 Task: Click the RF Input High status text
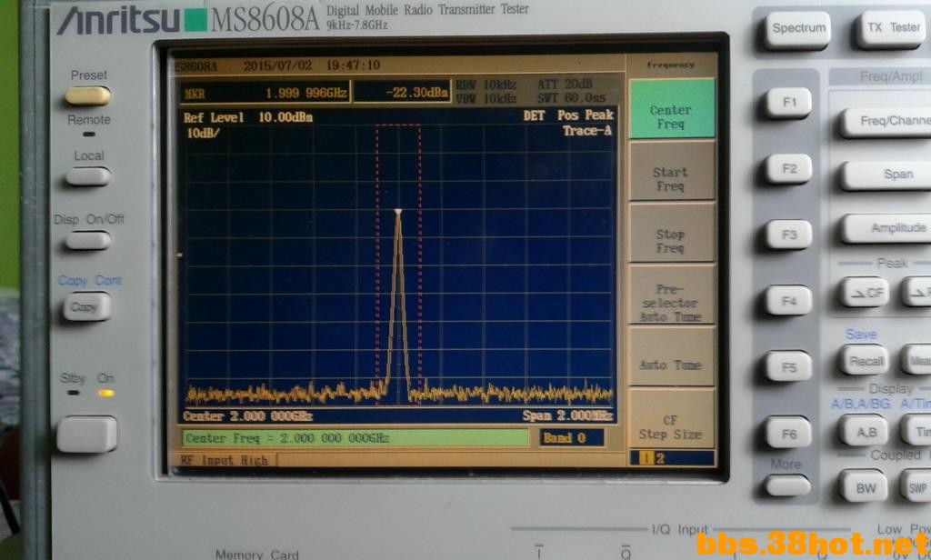[225, 460]
